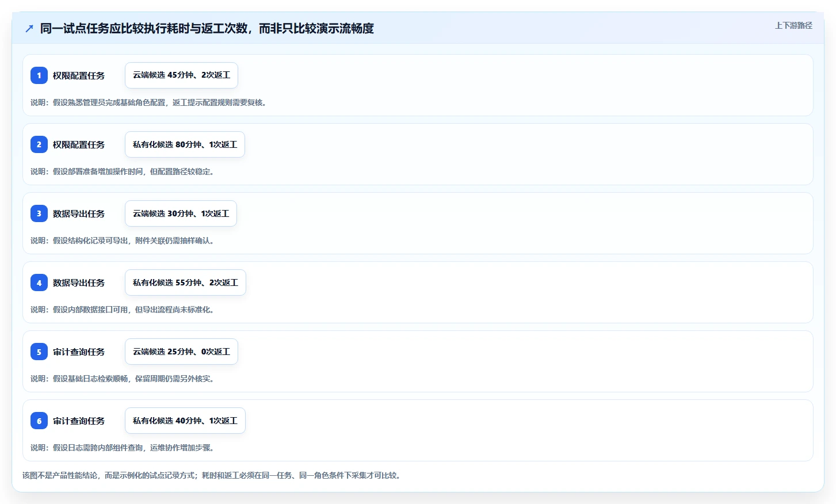Click the 权限配置任务 title in row 2

click(x=79, y=144)
